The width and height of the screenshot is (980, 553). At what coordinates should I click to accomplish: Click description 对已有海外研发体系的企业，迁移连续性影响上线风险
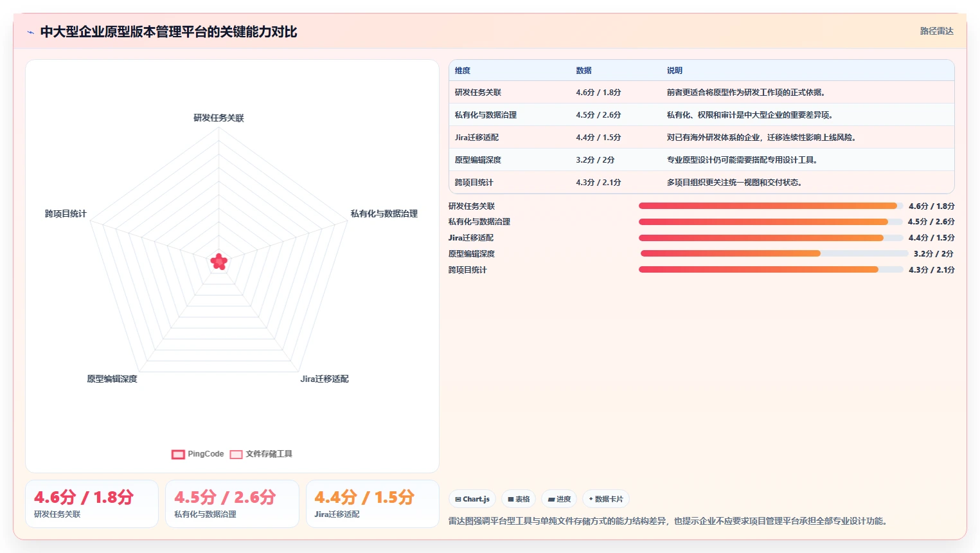coord(762,138)
